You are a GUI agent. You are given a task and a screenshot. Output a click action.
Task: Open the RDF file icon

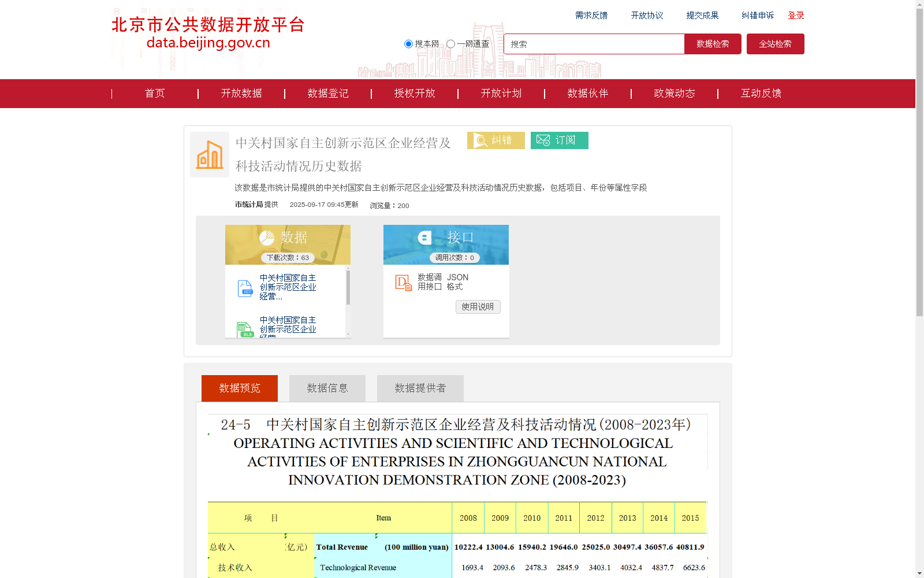[x=245, y=288]
